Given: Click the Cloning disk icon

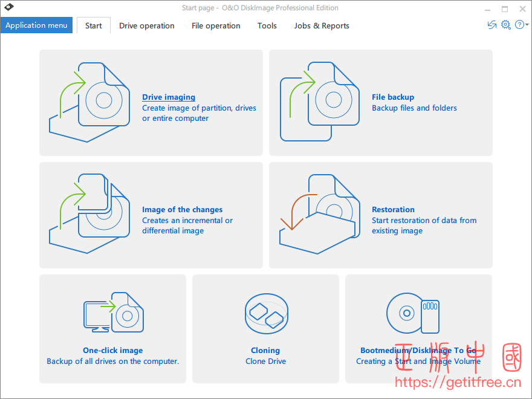Looking at the screenshot, I should (267, 314).
